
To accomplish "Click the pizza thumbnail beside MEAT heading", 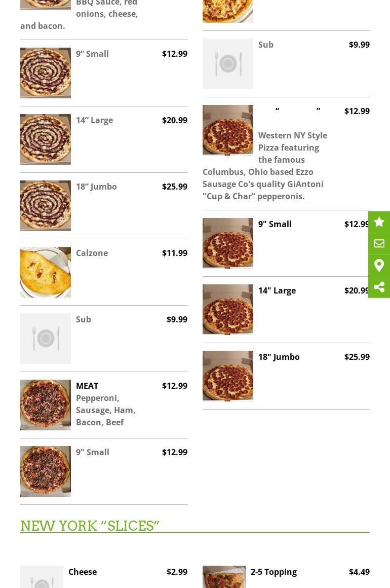I will tap(46, 405).
